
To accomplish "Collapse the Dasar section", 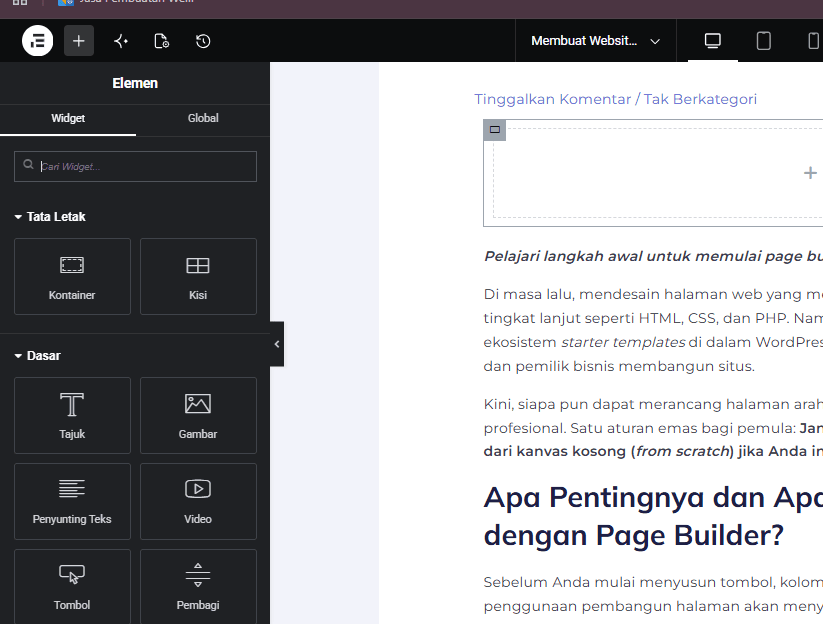I will [37, 356].
